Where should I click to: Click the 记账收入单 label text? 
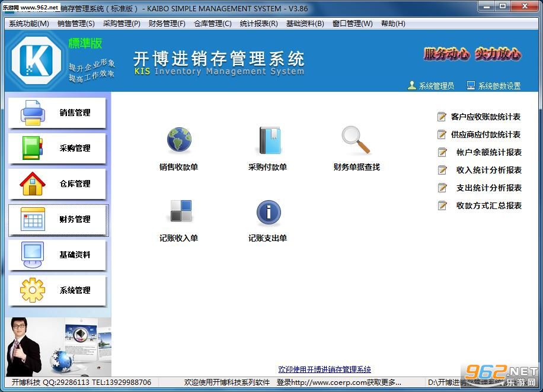click(x=178, y=238)
